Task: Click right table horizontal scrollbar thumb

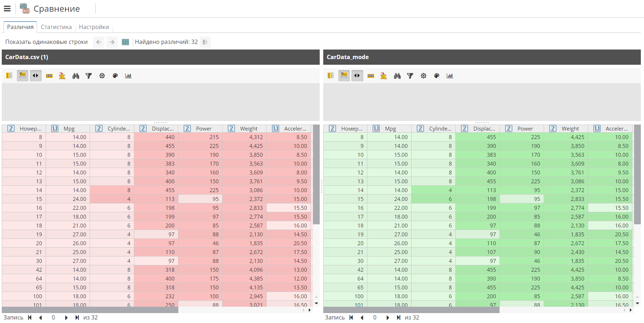Action: [x=412, y=310]
